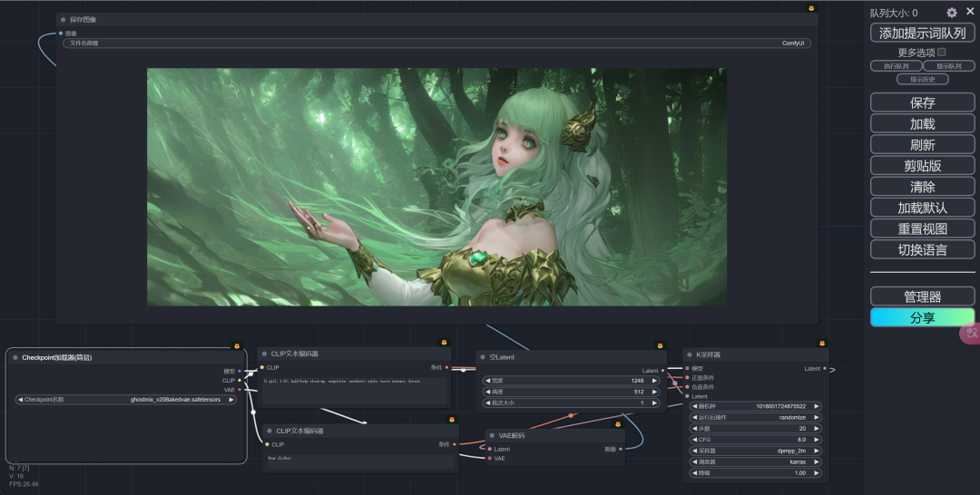This screenshot has width=980, height=495.
Task: Click positive prompt text box in upper CLIP node
Action: point(355,391)
